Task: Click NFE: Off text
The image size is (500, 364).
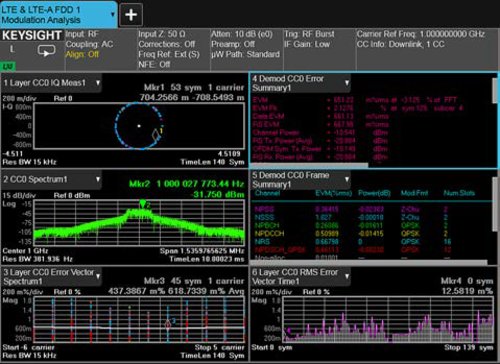Action: 154,64
